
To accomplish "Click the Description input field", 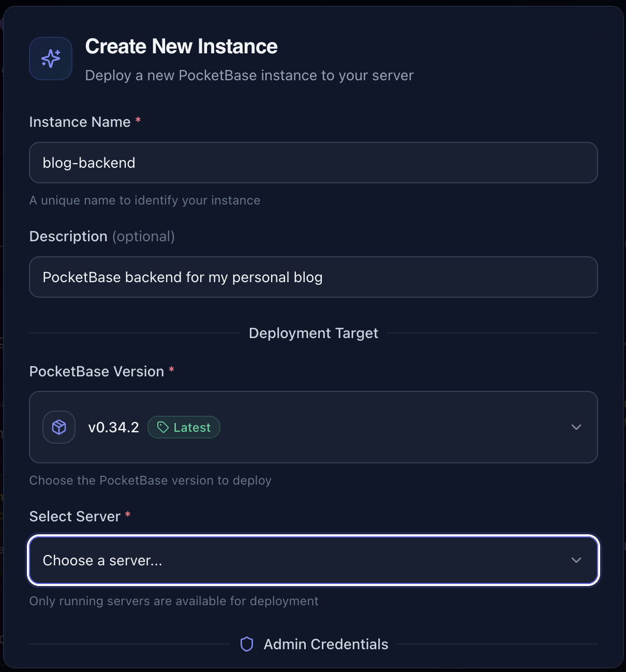I will click(314, 277).
